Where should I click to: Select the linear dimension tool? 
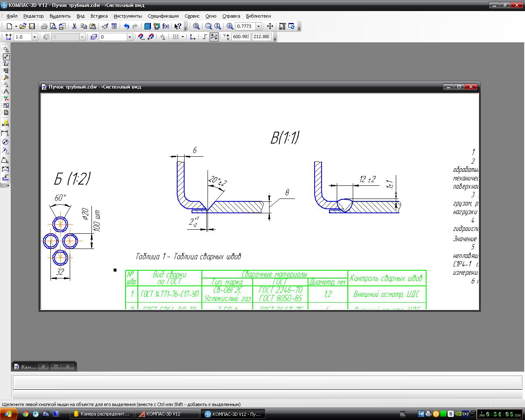(5, 132)
